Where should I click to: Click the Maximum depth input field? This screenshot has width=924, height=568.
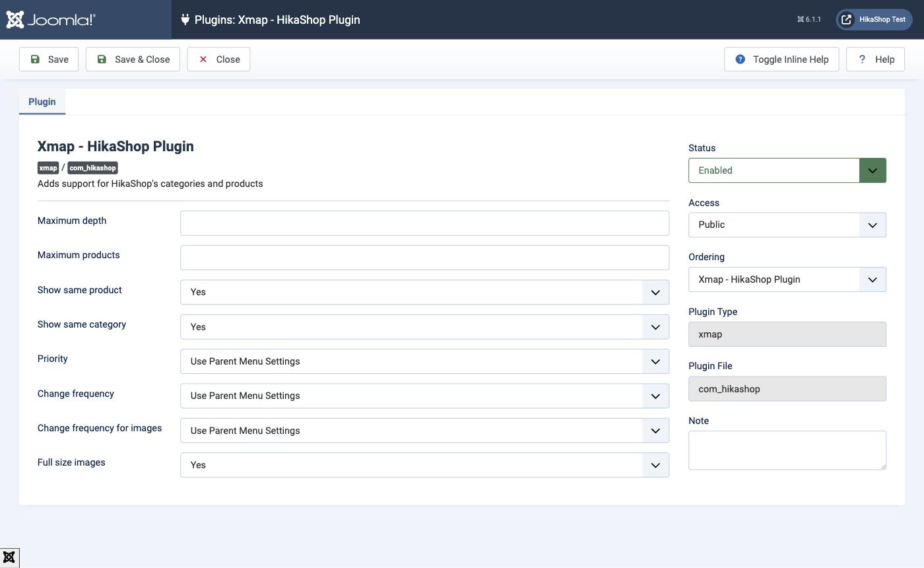(424, 223)
